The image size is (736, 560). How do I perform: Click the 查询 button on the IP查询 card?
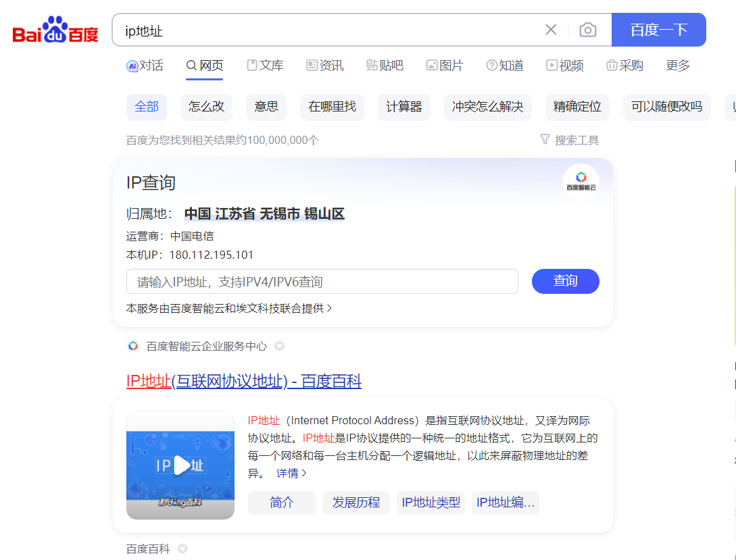(565, 281)
